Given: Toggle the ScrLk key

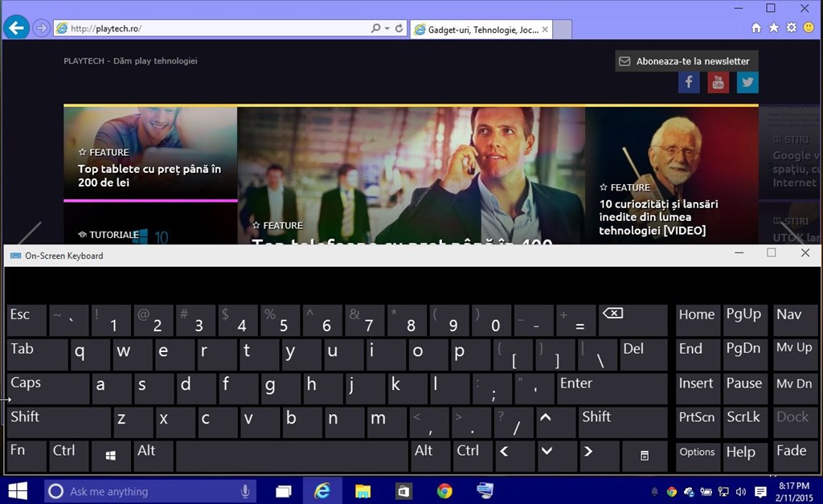Looking at the screenshot, I should point(743,422).
